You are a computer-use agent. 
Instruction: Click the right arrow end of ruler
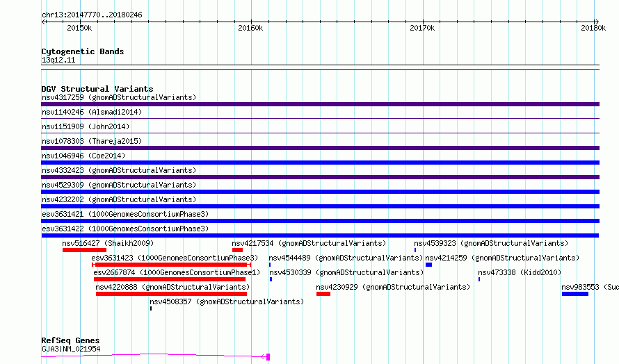(597, 22)
